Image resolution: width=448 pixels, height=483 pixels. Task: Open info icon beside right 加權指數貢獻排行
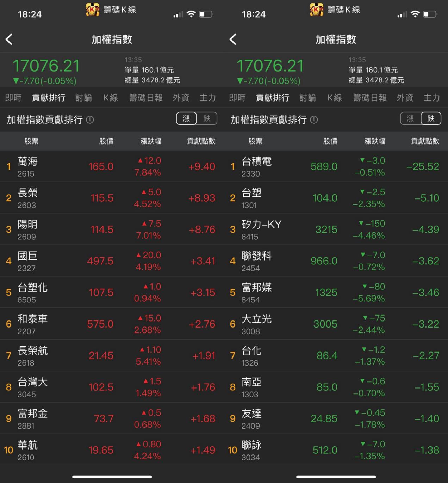[x=314, y=120]
